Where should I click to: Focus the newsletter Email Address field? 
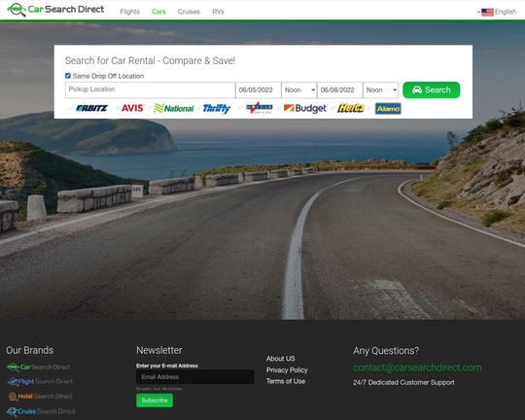(195, 377)
